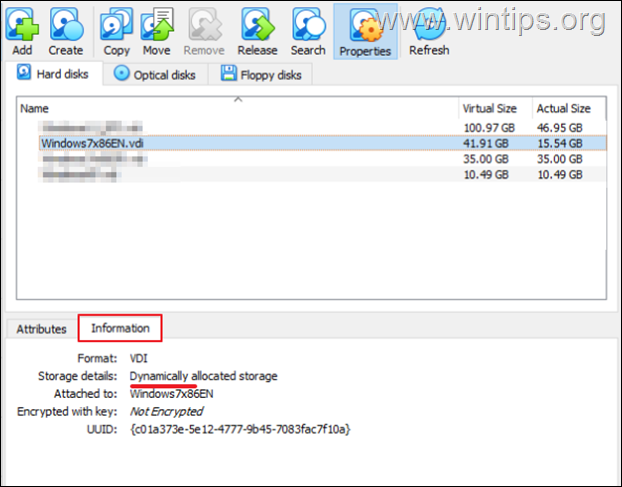
Task: Select the disk row with 35.00 GB virtual size
Action: pyautogui.click(x=323, y=159)
